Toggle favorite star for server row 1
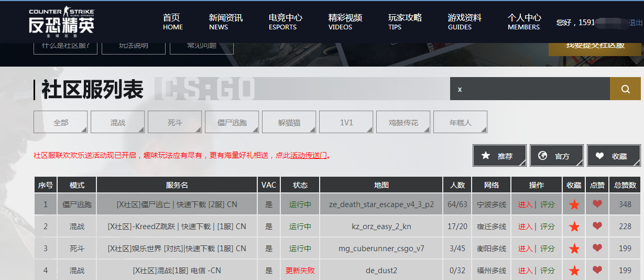Viewport: 644px width, 280px height. point(574,204)
